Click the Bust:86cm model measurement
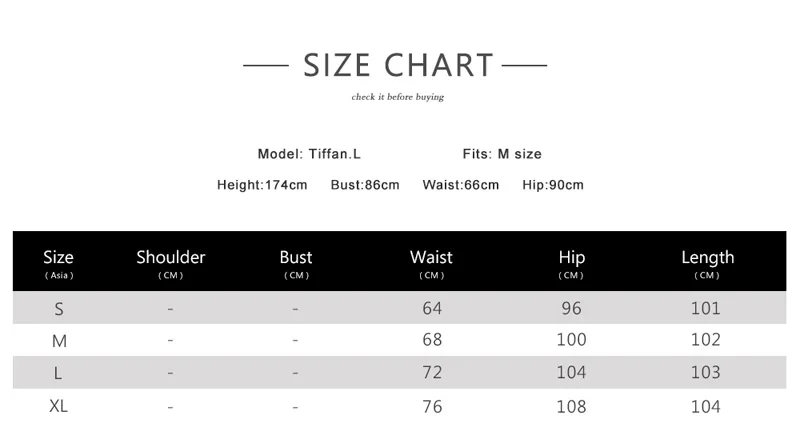800x423 pixels. (x=365, y=185)
